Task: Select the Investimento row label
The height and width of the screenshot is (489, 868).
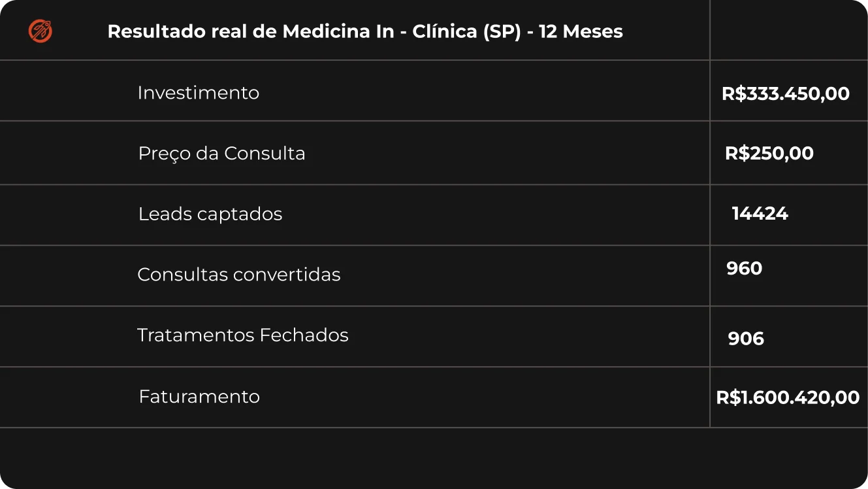Action: [198, 93]
